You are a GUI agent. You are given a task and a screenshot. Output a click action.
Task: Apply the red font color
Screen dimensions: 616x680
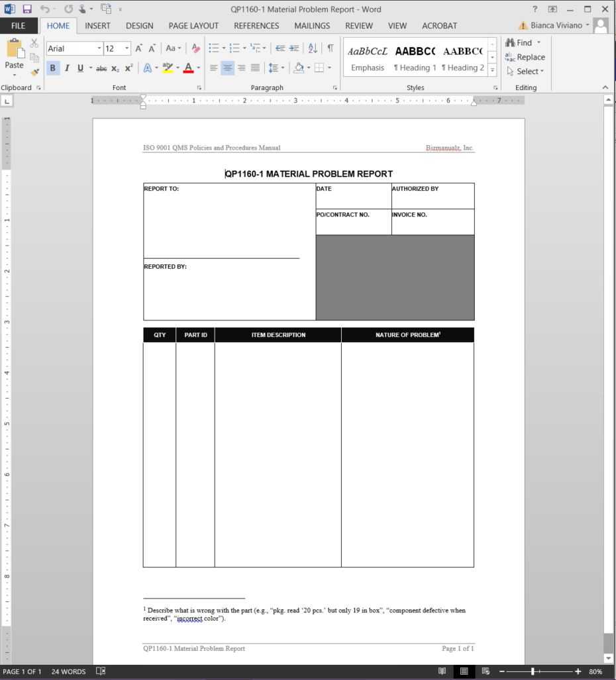click(x=188, y=68)
